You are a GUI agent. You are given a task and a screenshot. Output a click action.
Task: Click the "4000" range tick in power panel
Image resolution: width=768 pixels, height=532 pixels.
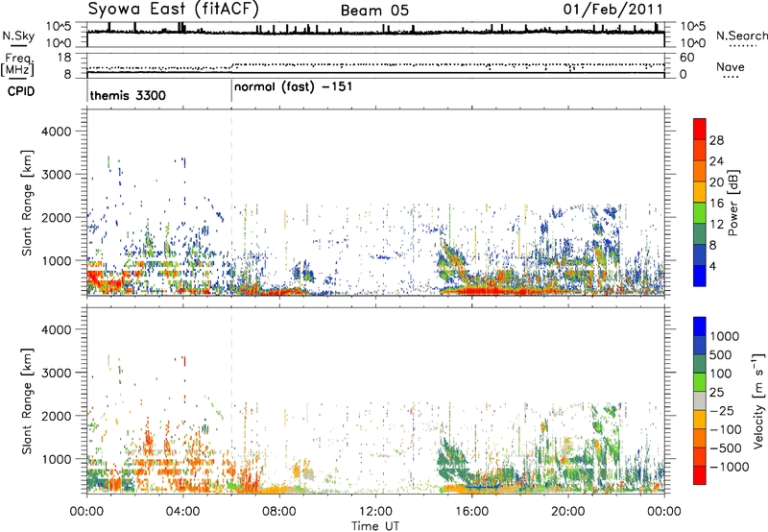coord(57,132)
